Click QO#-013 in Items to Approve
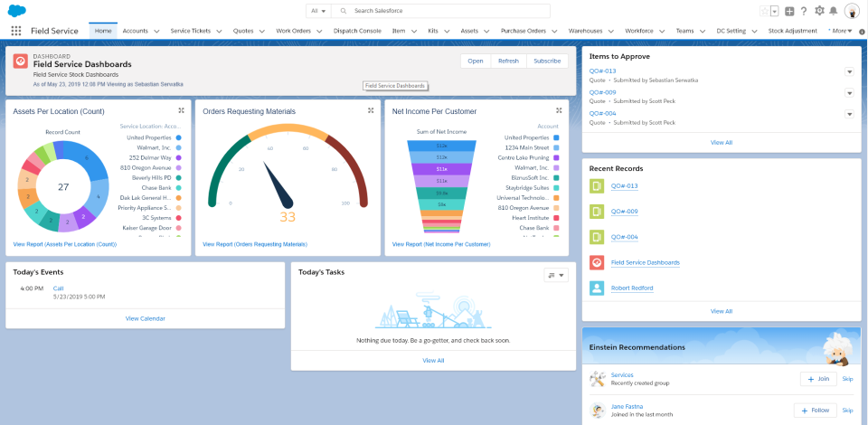The width and height of the screenshot is (868, 425). (602, 71)
